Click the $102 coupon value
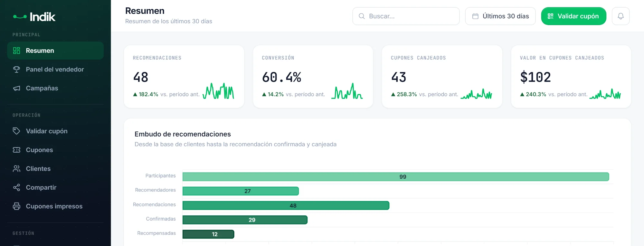Viewport: 644px width, 246px height. point(535,77)
